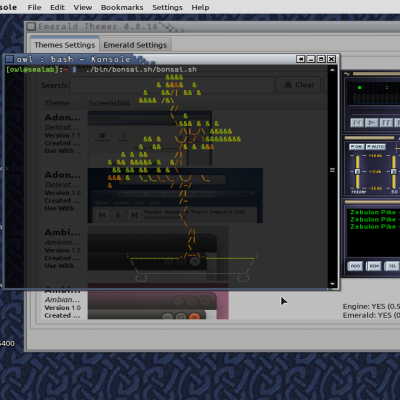400x400 pixels.
Task: Skip to previous track in the audio player
Action: pos(357,123)
